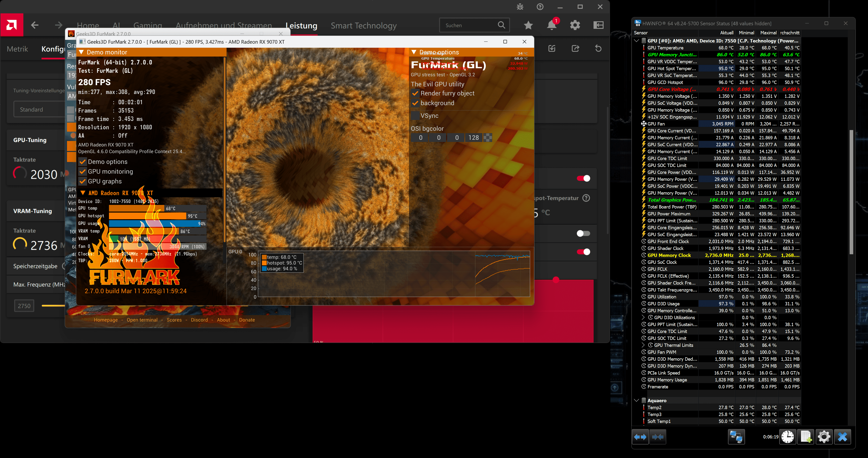Click the Discord link in FurMark
This screenshot has height=458, width=868.
tap(199, 320)
